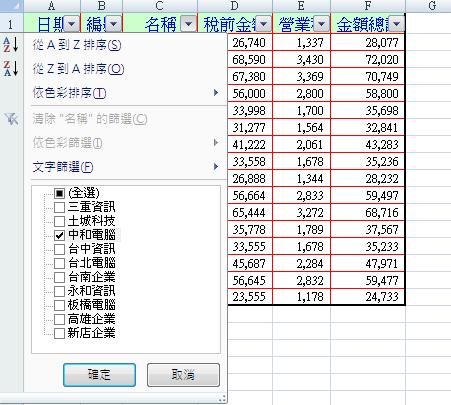
Task: Toggle the (全選) select all checkbox
Action: 59,193
